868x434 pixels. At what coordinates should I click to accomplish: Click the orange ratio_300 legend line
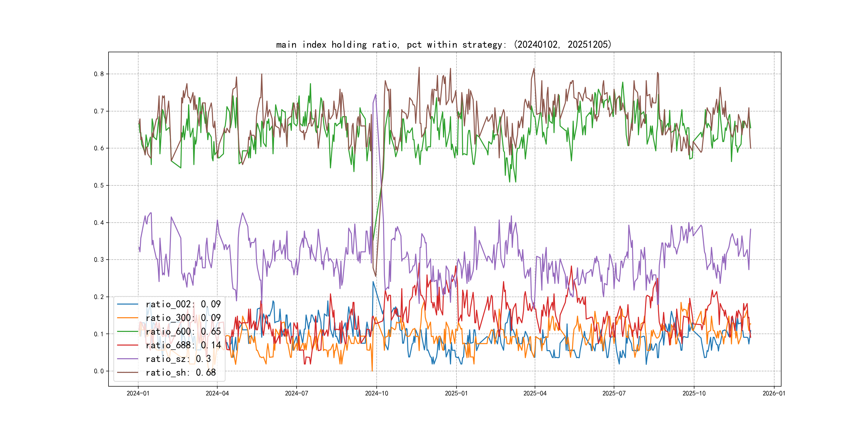(x=128, y=318)
